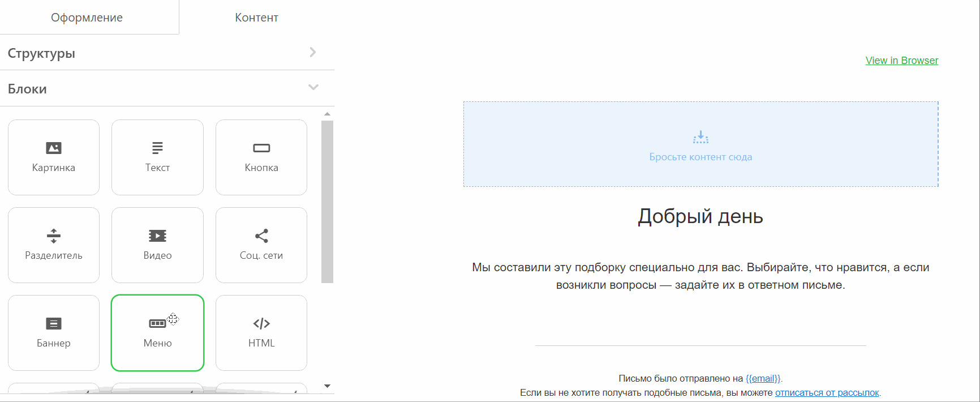Select the Разделитель divider block
980x402 pixels.
(54, 245)
